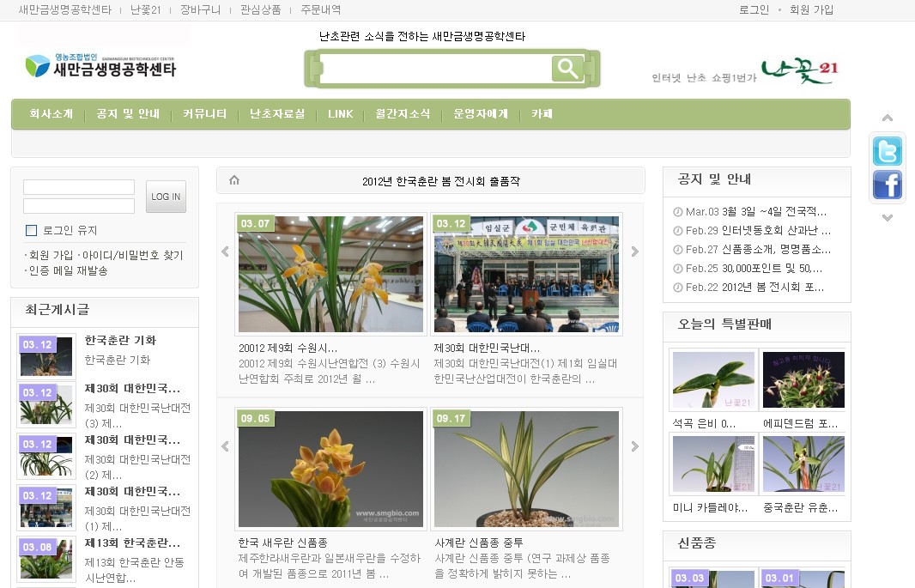Open recent post title '한국춘란 기화'
915x588 pixels.
120,340
